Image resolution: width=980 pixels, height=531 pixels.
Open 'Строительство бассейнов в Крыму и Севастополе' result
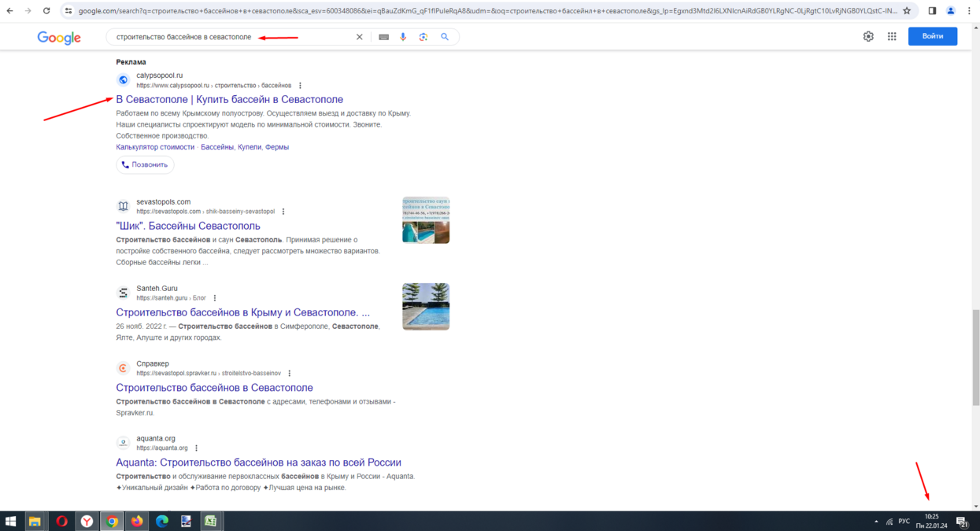[x=243, y=312]
